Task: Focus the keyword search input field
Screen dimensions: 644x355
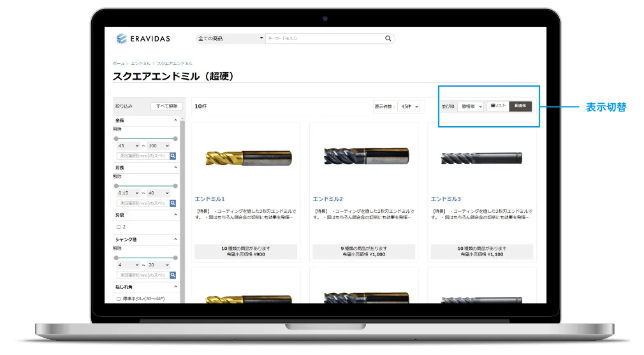Action: [x=325, y=38]
